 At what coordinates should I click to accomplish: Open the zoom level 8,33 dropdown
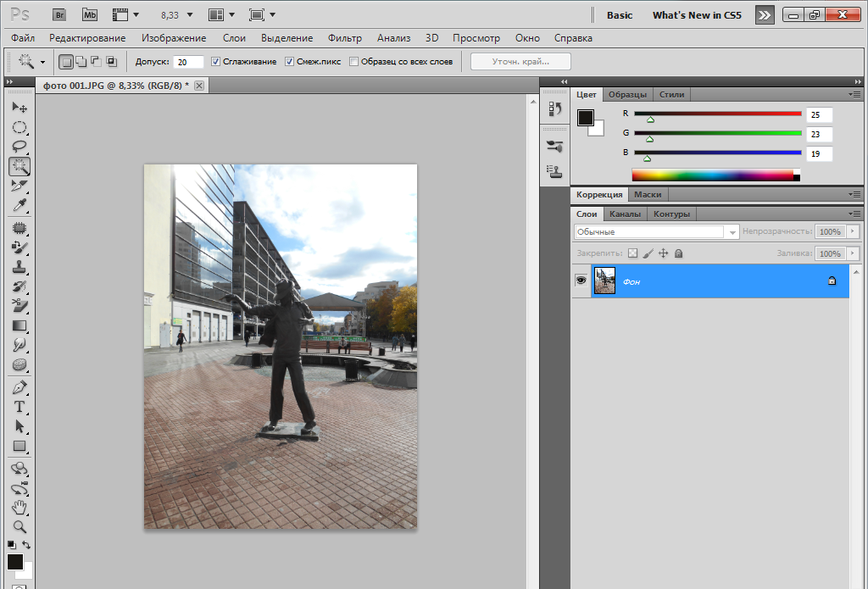pos(189,15)
